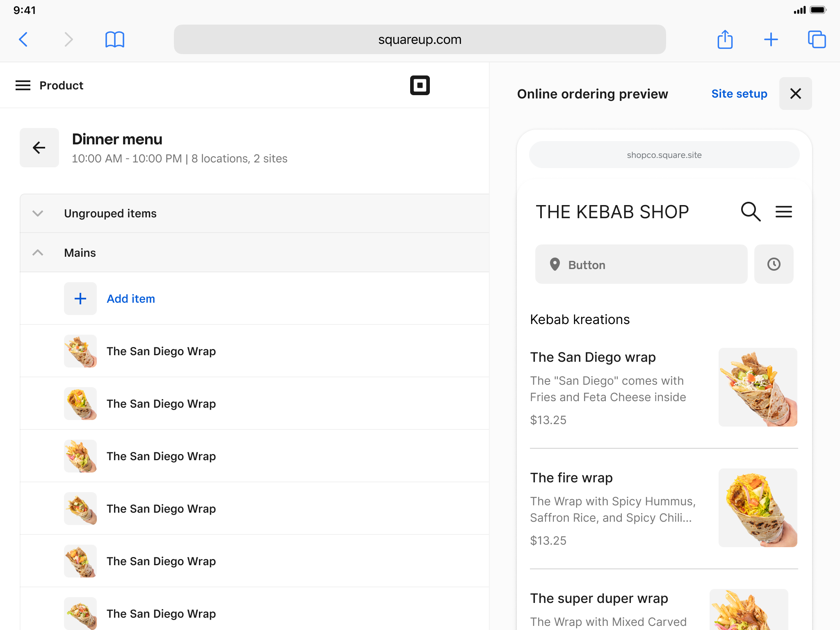The image size is (840, 630).
Task: Tap the squareup.com address bar
Action: coord(420,39)
